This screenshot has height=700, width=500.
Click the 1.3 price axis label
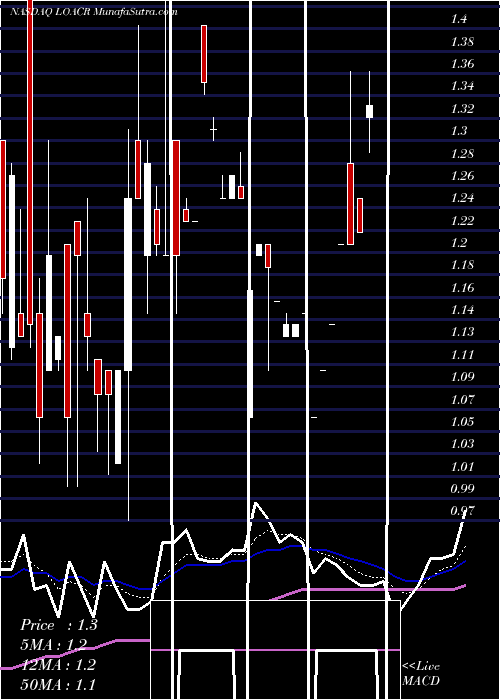[459, 131]
